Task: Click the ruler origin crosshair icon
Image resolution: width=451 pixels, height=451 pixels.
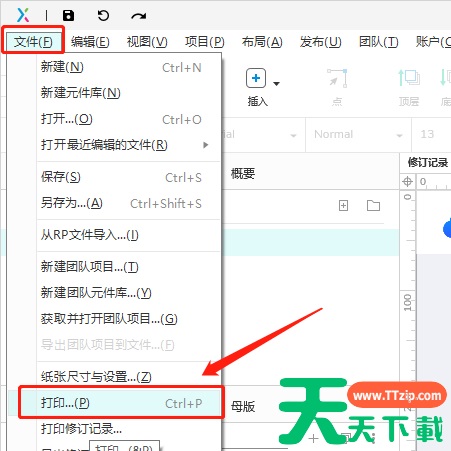Action: pyautogui.click(x=407, y=182)
